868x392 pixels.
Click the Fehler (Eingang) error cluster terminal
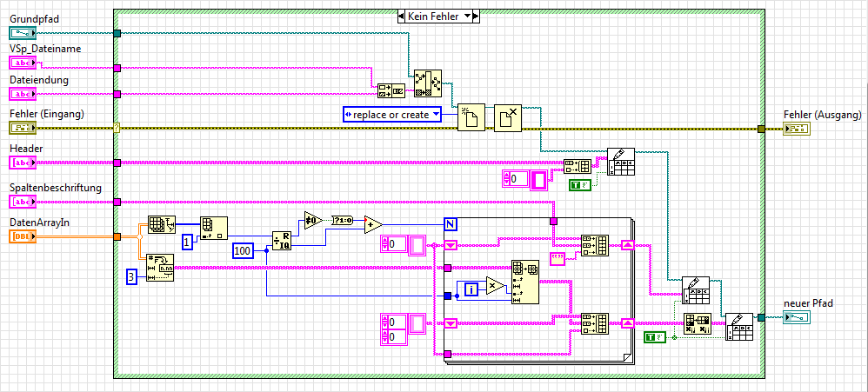tap(23, 129)
